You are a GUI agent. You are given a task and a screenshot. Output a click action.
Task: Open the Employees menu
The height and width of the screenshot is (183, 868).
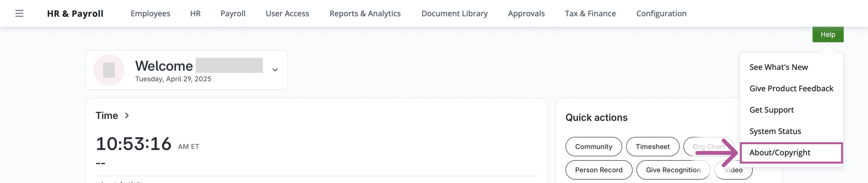pos(151,14)
